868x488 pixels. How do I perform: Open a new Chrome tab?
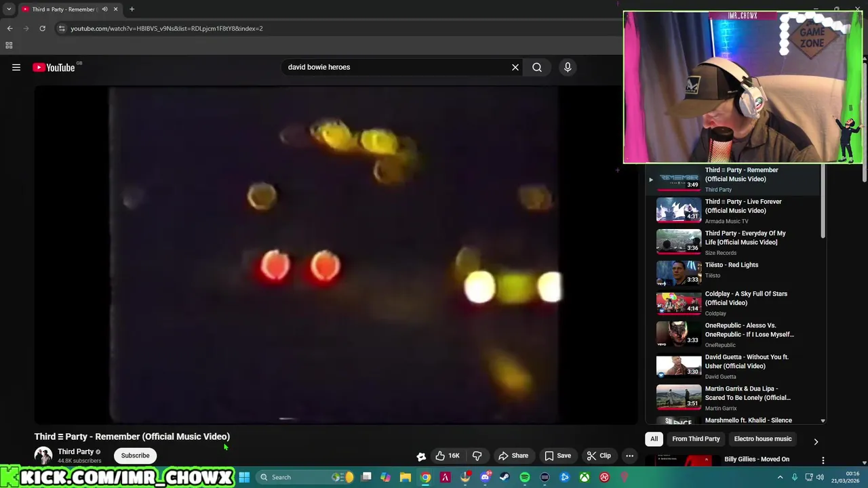point(132,9)
